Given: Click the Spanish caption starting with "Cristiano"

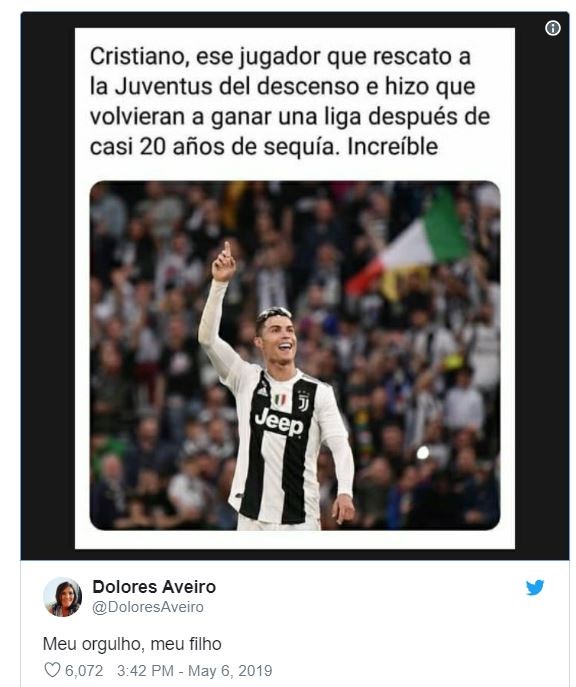Looking at the screenshot, I should [x=290, y=102].
